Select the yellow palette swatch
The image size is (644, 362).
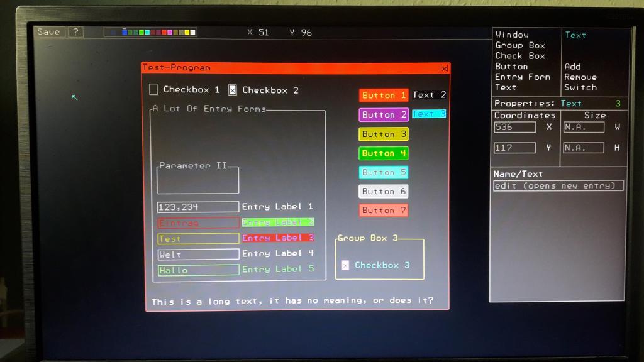(187, 33)
